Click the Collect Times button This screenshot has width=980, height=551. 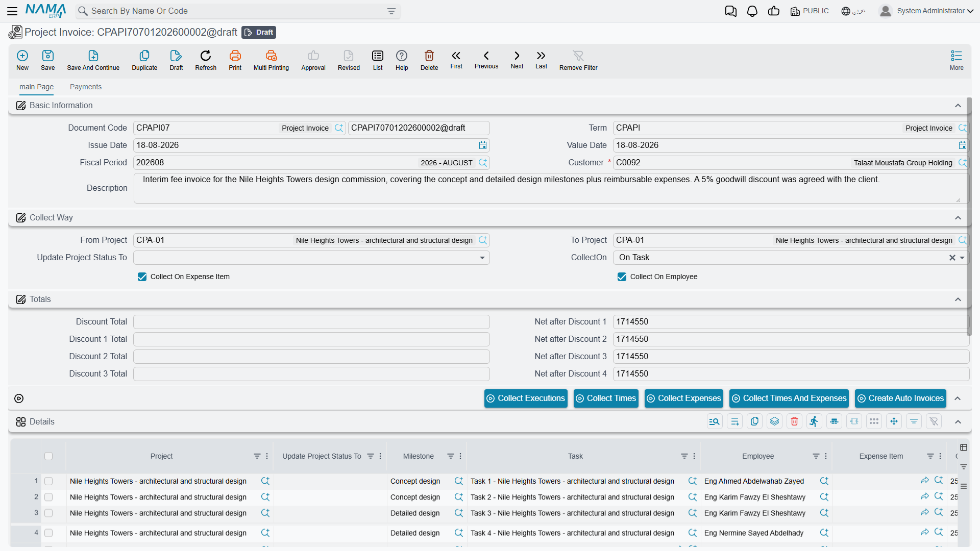coord(606,398)
